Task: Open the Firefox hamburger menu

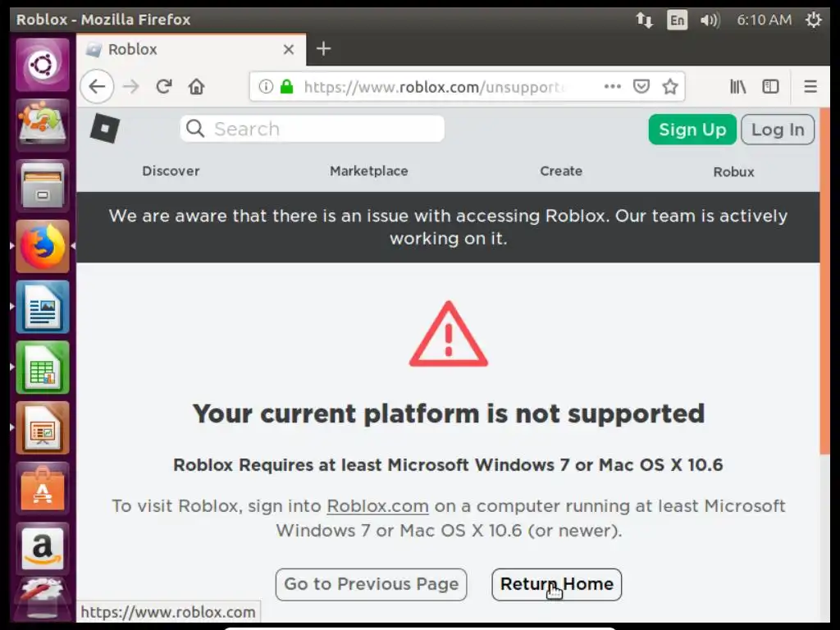Action: tap(810, 86)
